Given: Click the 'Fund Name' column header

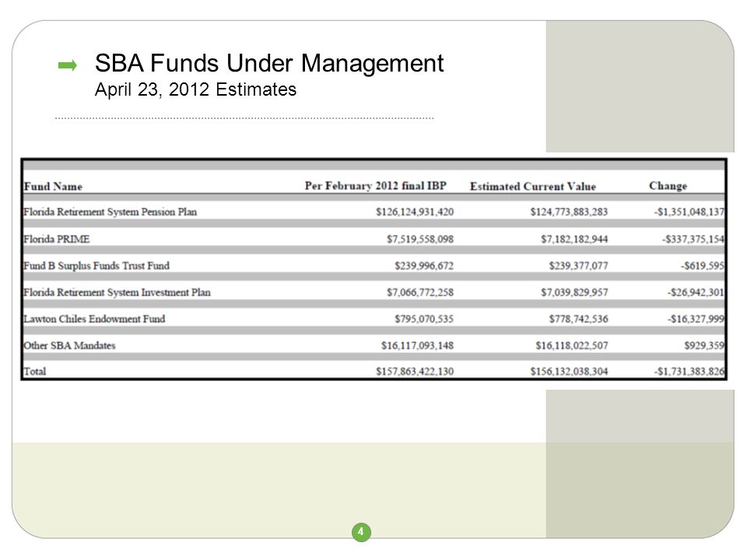Looking at the screenshot, I should click(x=53, y=186).
